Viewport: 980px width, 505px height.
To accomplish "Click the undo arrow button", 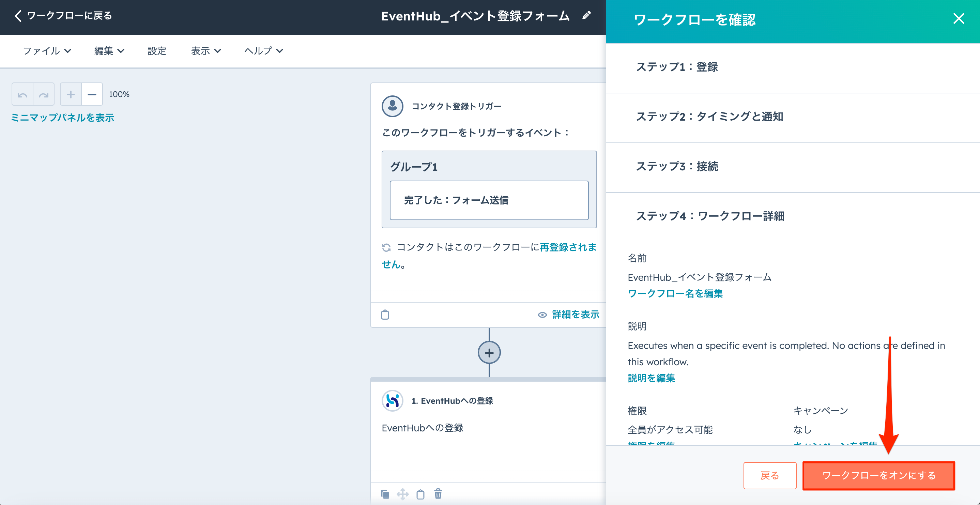I will point(22,94).
